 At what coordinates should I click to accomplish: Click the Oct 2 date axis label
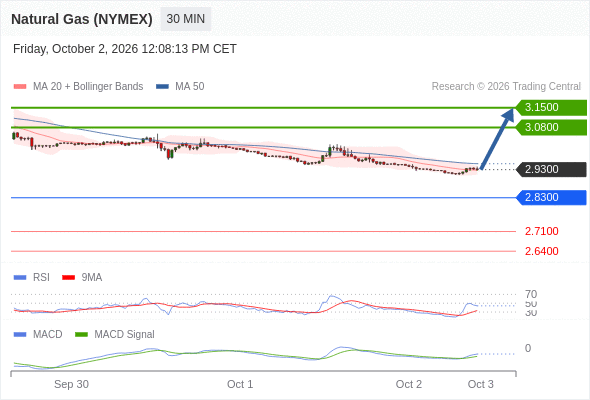409,384
